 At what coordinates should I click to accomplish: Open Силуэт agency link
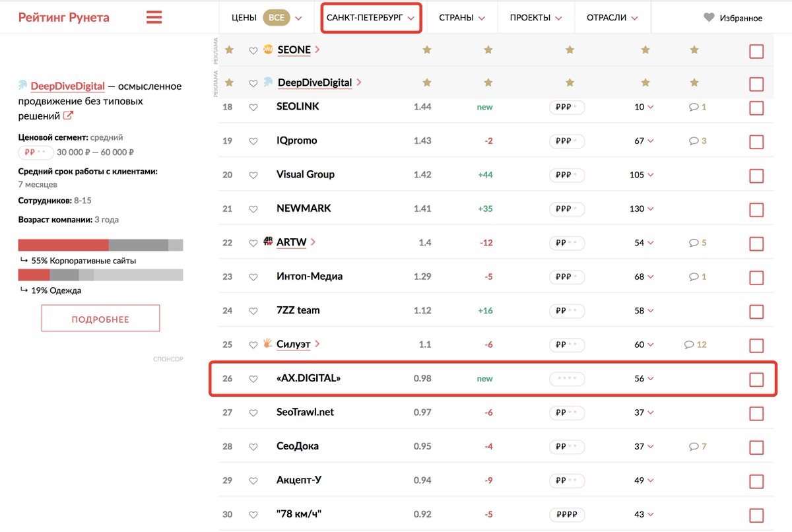coord(295,344)
